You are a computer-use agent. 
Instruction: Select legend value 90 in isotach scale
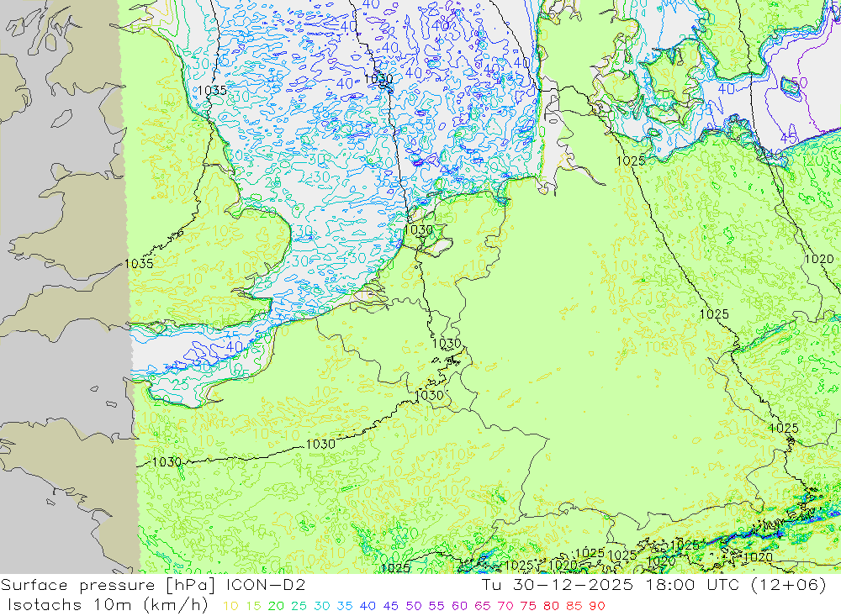point(597,606)
